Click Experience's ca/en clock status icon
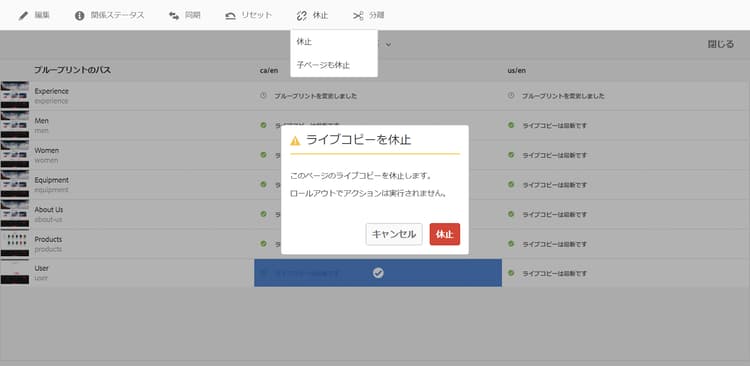Image resolution: width=750 pixels, height=366 pixels. point(263,96)
